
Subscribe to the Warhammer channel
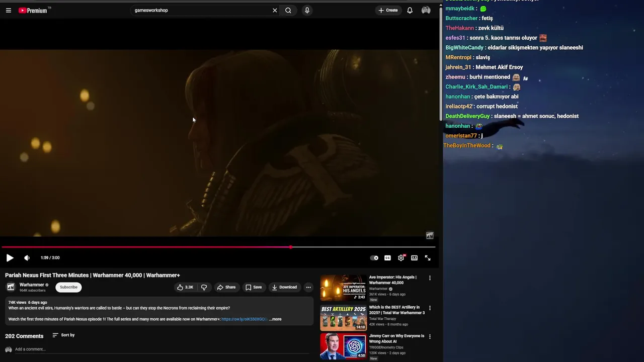point(68,287)
